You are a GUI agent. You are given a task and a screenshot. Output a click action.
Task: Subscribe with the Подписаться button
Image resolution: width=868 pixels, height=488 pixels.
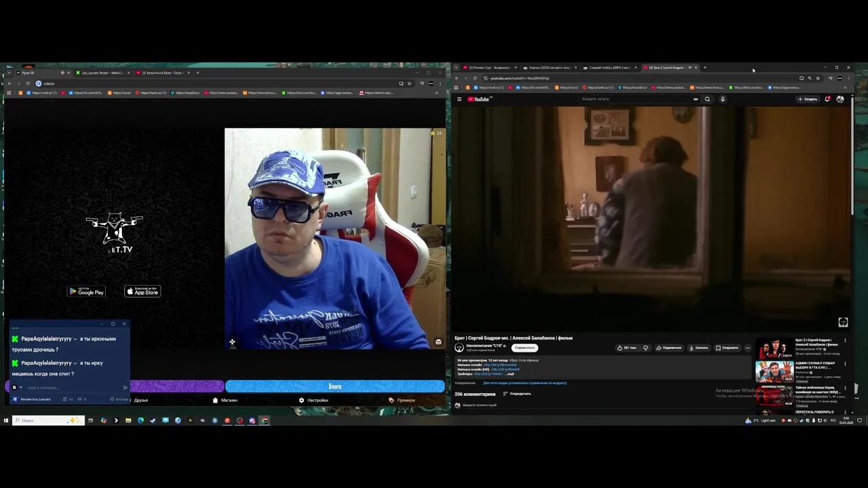click(x=525, y=348)
